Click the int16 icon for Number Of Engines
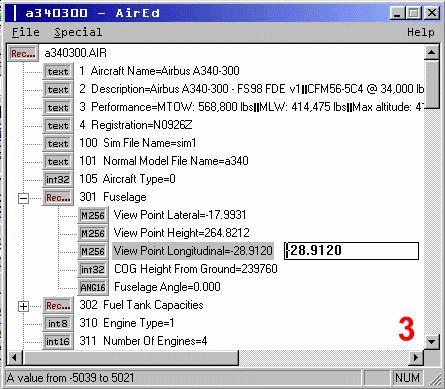This screenshot has height=389, width=445. 58,341
